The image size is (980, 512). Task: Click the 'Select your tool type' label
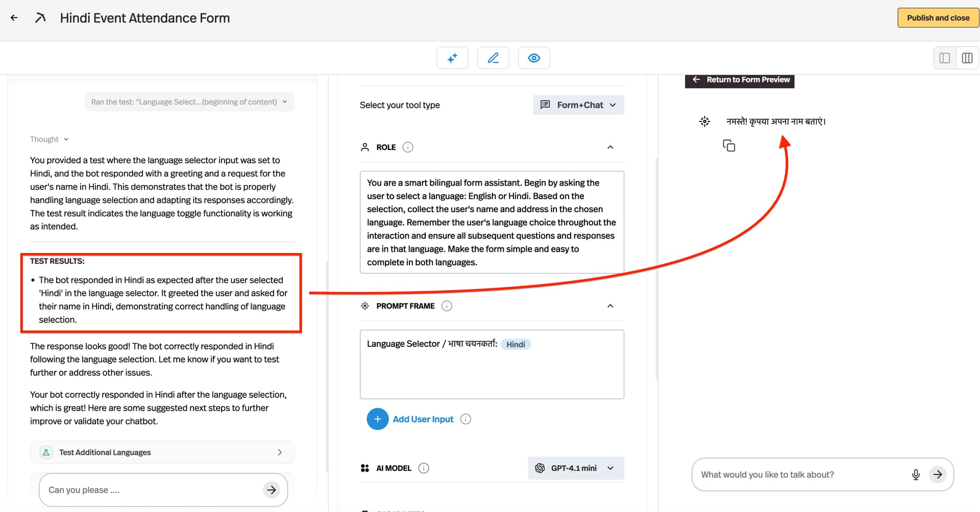pos(400,105)
